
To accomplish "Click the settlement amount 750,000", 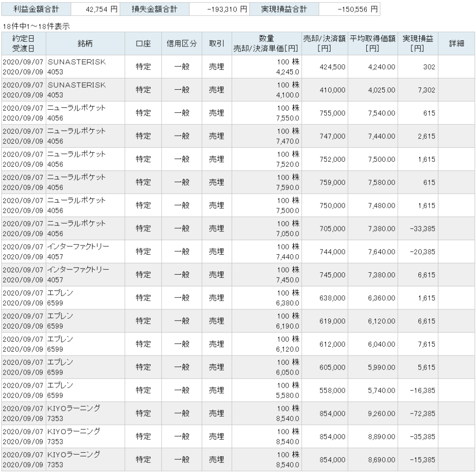I will [332, 205].
